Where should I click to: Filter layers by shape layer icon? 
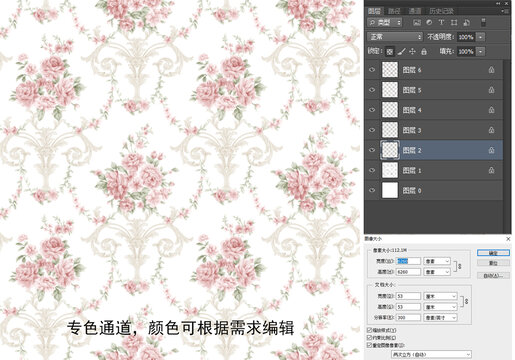454,23
